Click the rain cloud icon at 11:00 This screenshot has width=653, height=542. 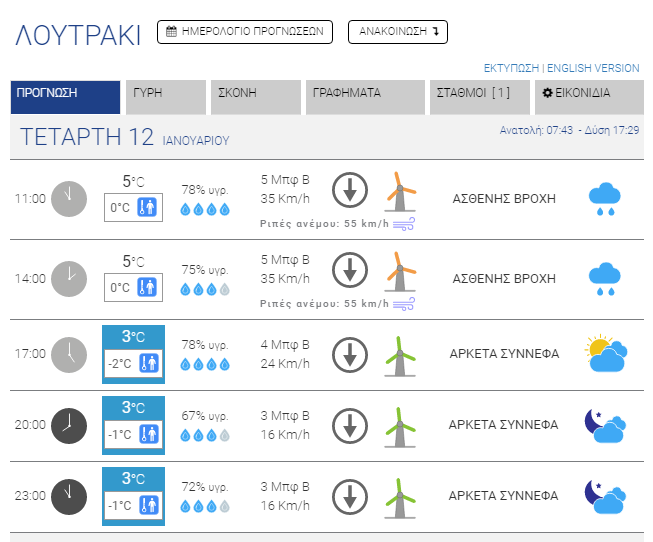(603, 199)
